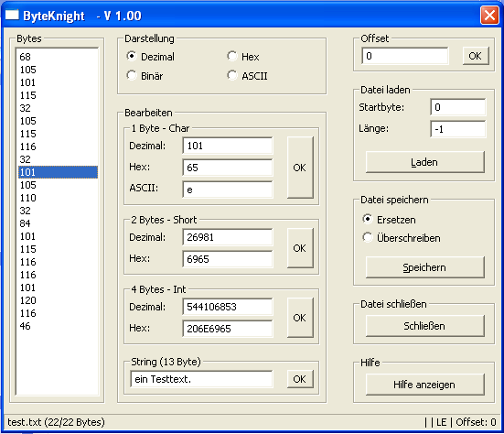This screenshot has width=504, height=434.
Task: Click OK beside the String field
Action: [x=300, y=379]
